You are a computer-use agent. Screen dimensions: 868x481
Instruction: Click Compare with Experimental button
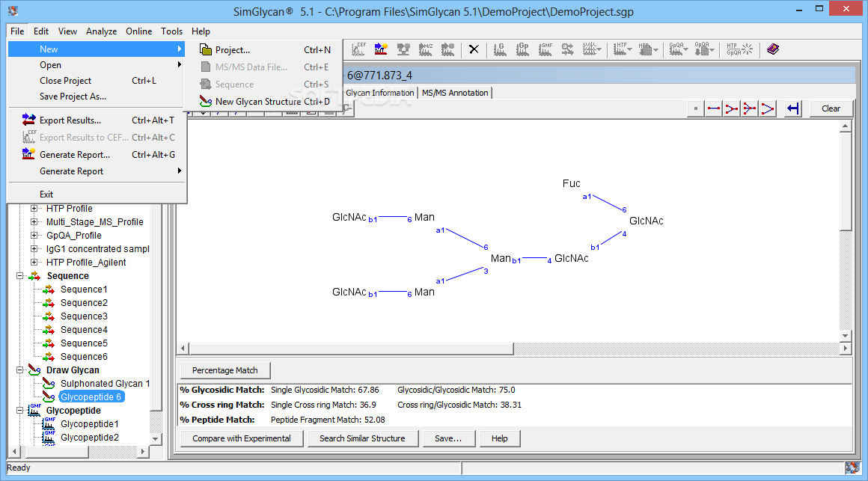click(x=242, y=438)
